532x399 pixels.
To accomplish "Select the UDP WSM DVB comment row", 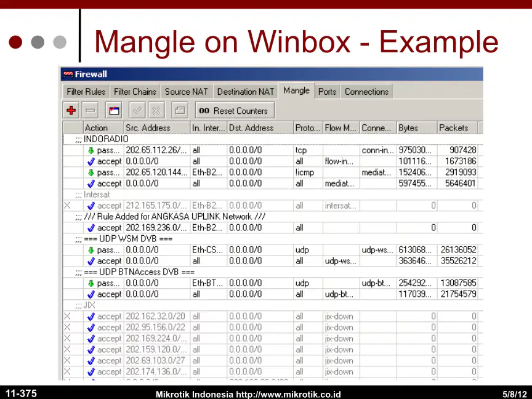I will (273, 239).
